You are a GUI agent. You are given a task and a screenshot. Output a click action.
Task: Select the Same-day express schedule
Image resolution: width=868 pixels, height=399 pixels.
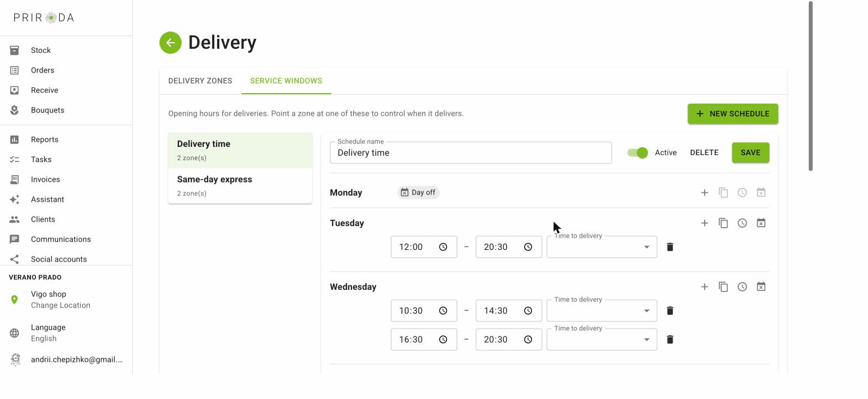tap(240, 186)
